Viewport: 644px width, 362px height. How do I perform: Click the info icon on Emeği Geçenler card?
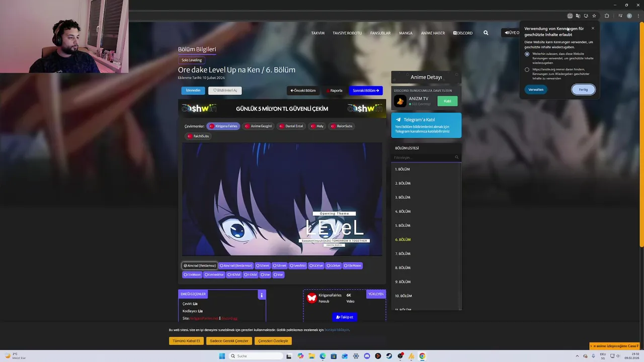(x=261, y=295)
